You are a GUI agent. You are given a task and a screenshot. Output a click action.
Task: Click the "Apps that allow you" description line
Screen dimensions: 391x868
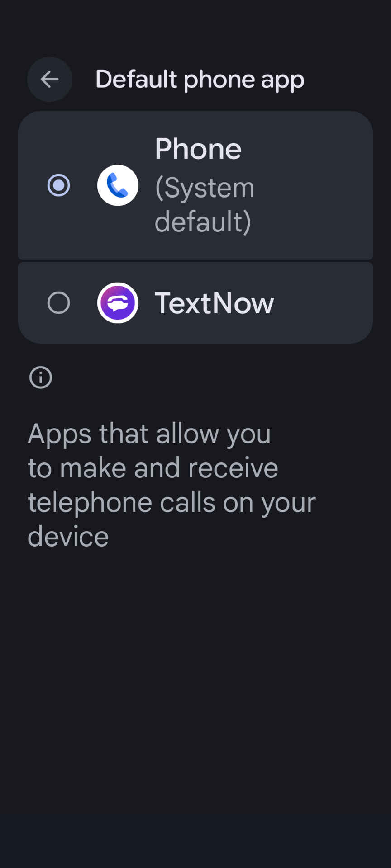(x=149, y=434)
